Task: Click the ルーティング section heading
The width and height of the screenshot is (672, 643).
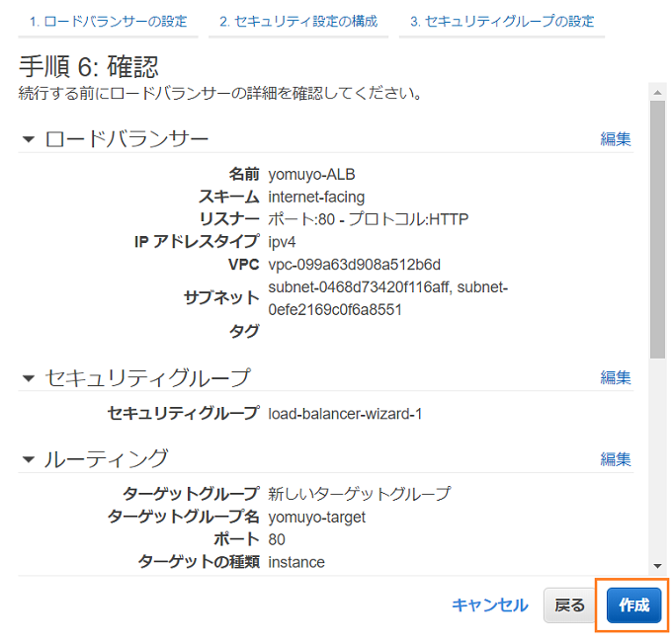Action: 107,459
